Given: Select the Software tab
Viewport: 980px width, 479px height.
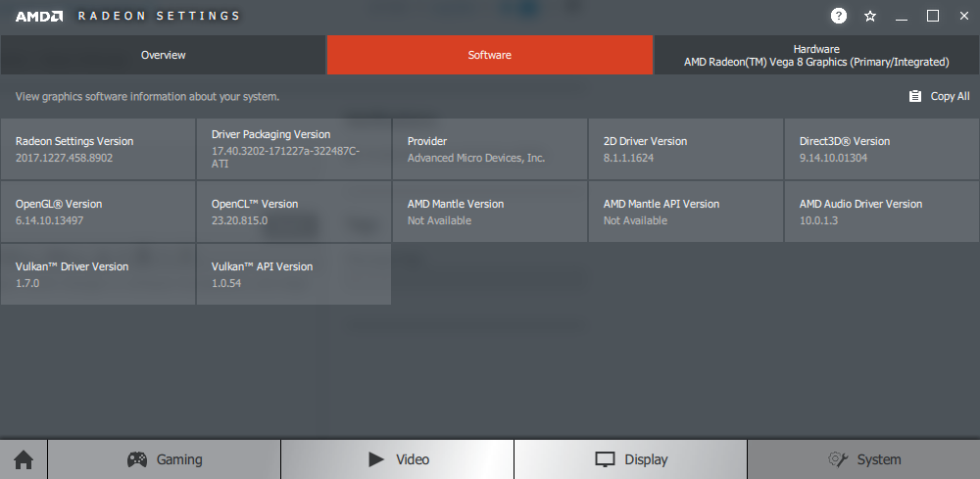Looking at the screenshot, I should click(x=489, y=55).
